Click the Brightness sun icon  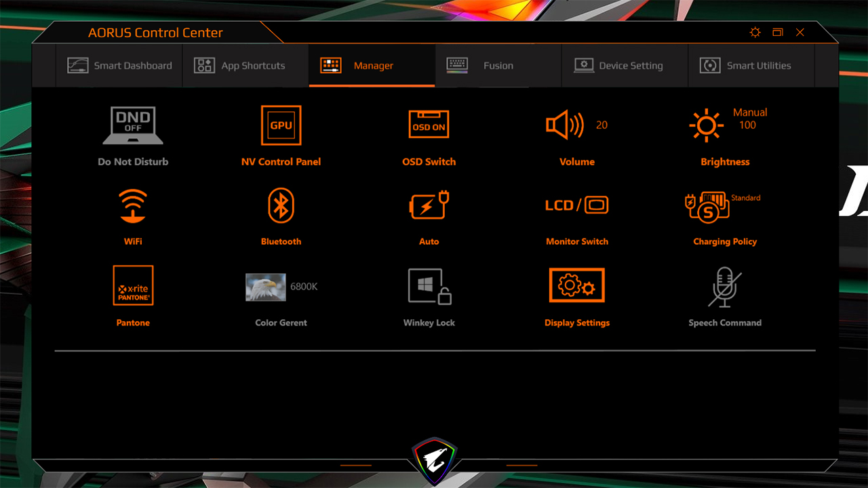click(706, 125)
